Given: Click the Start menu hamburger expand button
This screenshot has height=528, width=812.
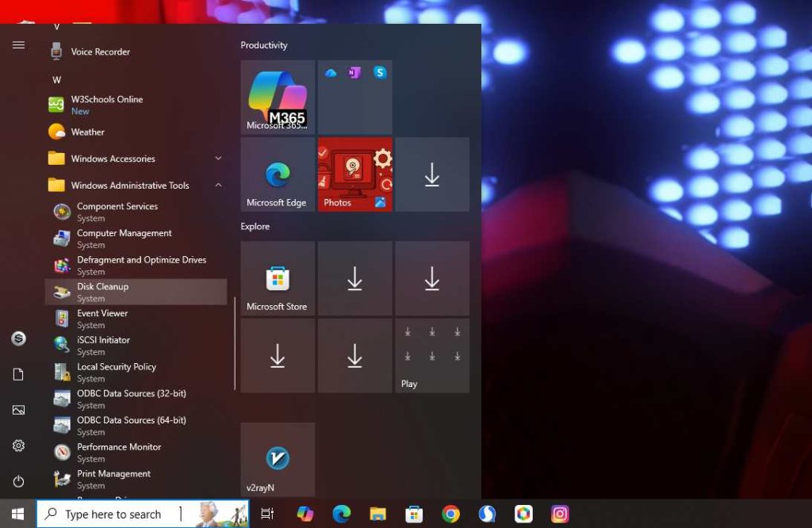Looking at the screenshot, I should pyautogui.click(x=19, y=45).
